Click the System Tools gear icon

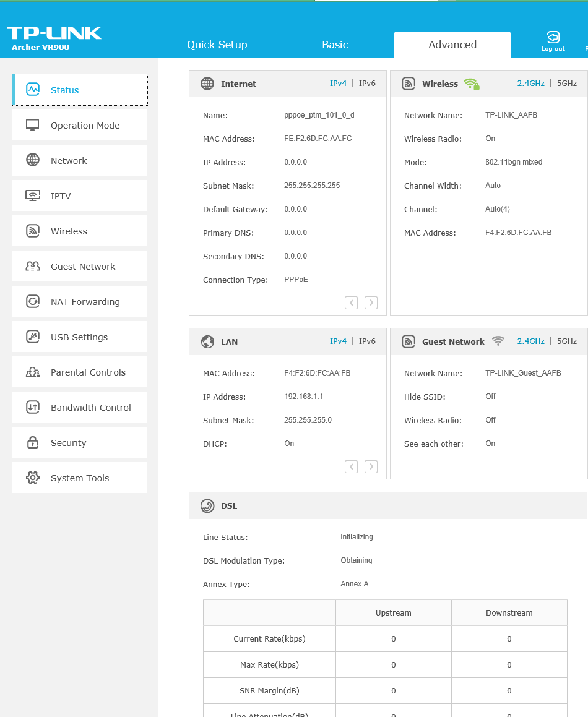[33, 478]
